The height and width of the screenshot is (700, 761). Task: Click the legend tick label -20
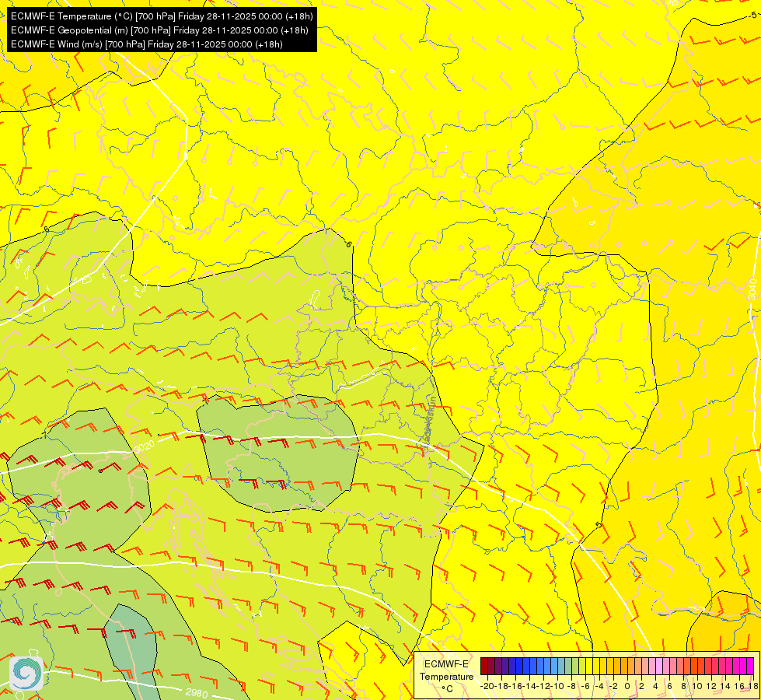coord(488,687)
